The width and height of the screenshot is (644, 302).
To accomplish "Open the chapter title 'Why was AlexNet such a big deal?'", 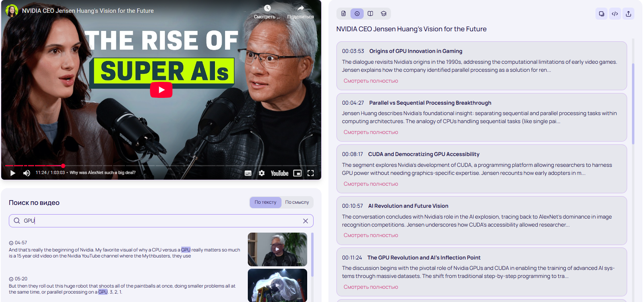I will pos(103,173).
